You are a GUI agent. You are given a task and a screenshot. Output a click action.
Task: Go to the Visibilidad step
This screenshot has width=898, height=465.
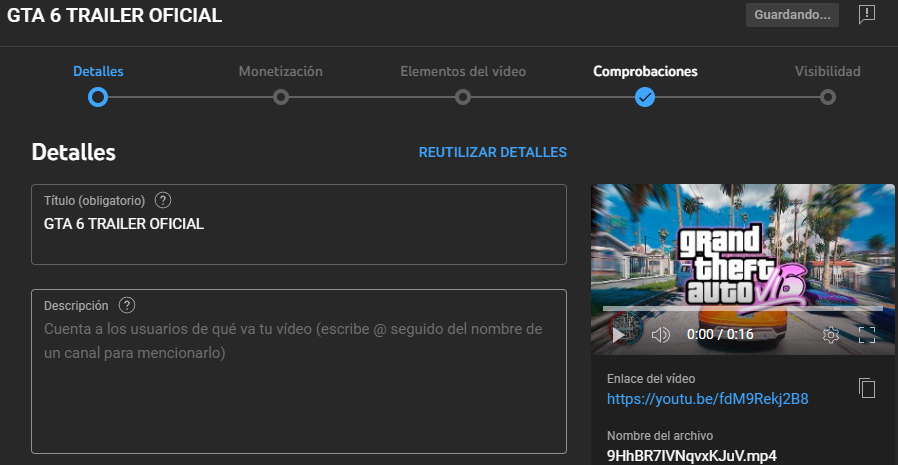pos(828,72)
